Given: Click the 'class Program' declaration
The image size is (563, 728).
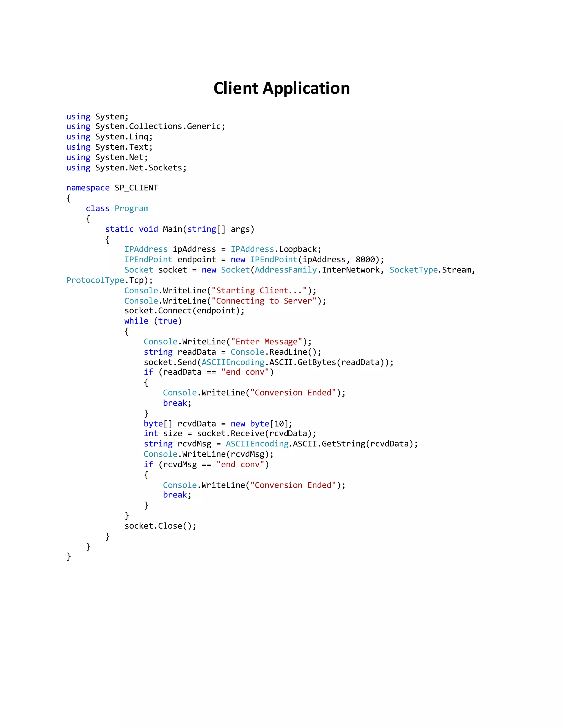Looking at the screenshot, I should click(117, 209).
